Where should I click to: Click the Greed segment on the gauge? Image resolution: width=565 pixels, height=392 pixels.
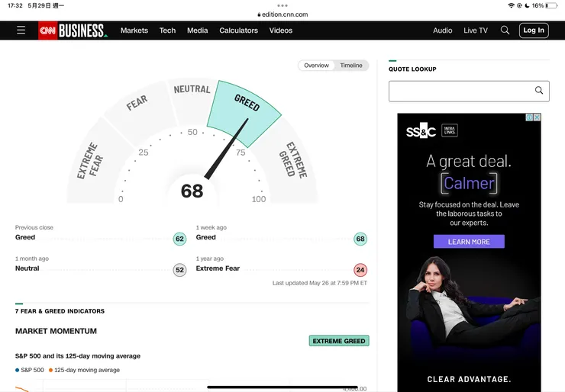[x=246, y=104]
